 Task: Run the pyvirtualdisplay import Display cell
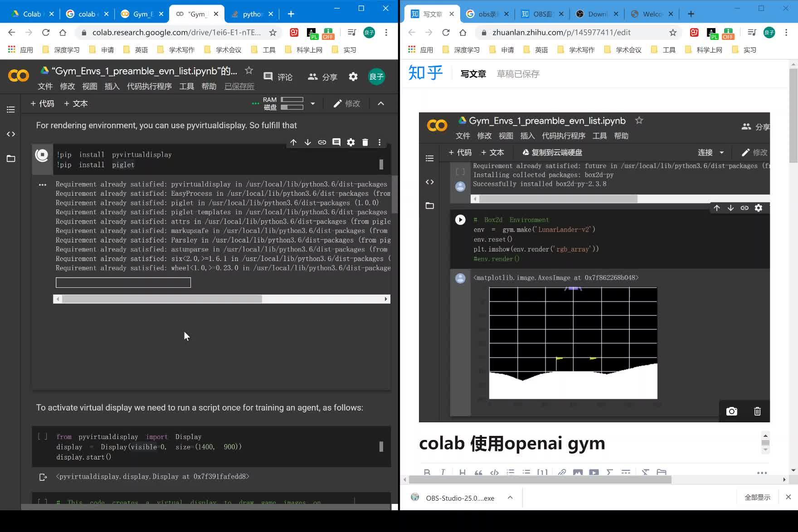pyautogui.click(x=43, y=436)
